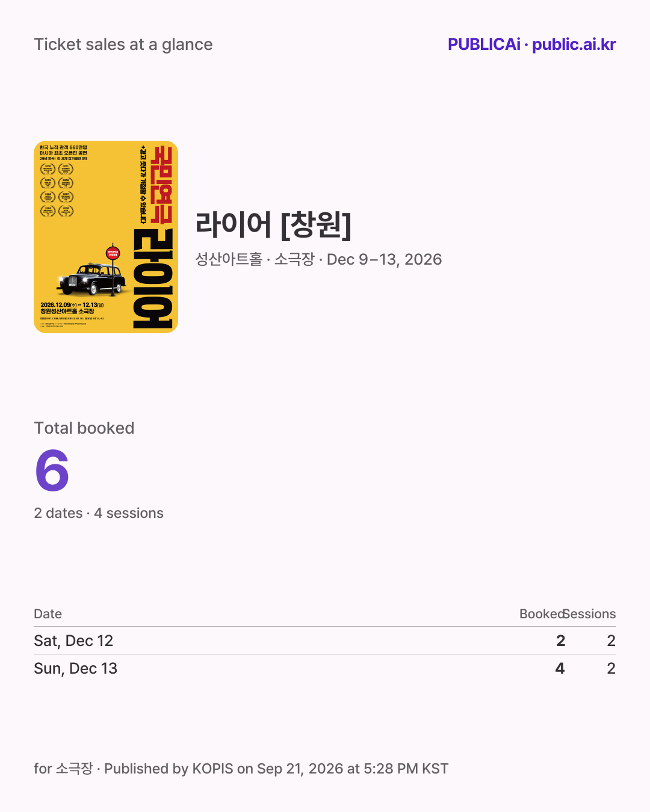The width and height of the screenshot is (650, 812).
Task: Select the total booked number 6
Action: click(x=52, y=471)
